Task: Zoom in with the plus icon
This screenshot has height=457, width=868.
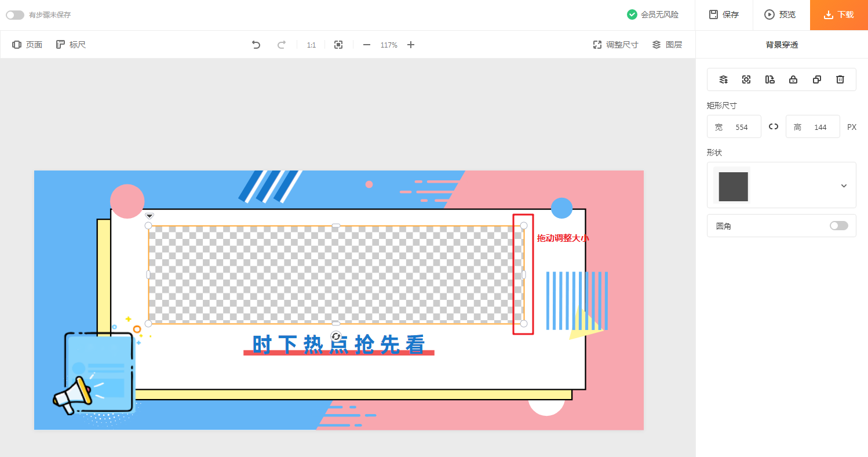Action: click(x=411, y=45)
